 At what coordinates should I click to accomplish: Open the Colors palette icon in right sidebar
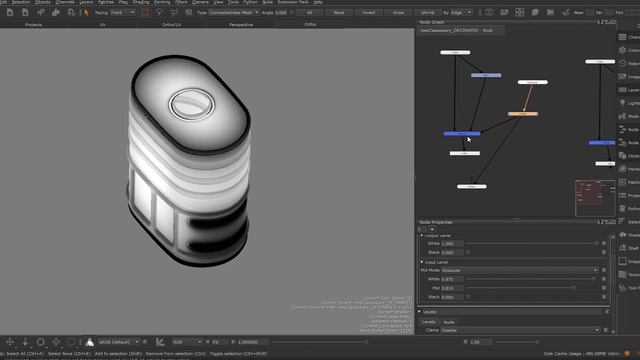point(622,50)
